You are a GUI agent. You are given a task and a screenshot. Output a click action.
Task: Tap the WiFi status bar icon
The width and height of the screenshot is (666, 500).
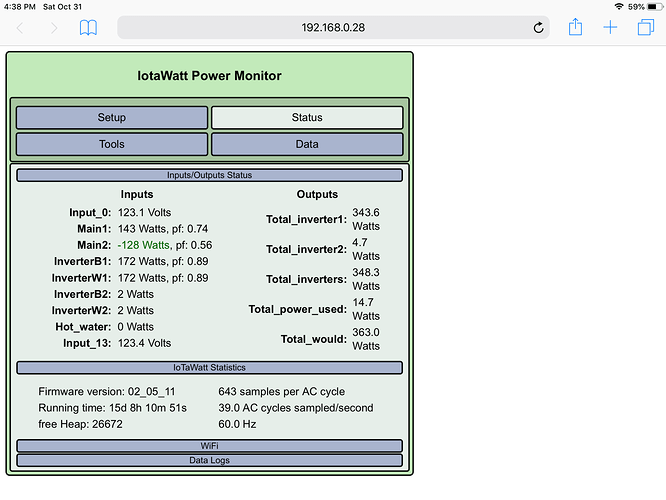click(x=619, y=6)
